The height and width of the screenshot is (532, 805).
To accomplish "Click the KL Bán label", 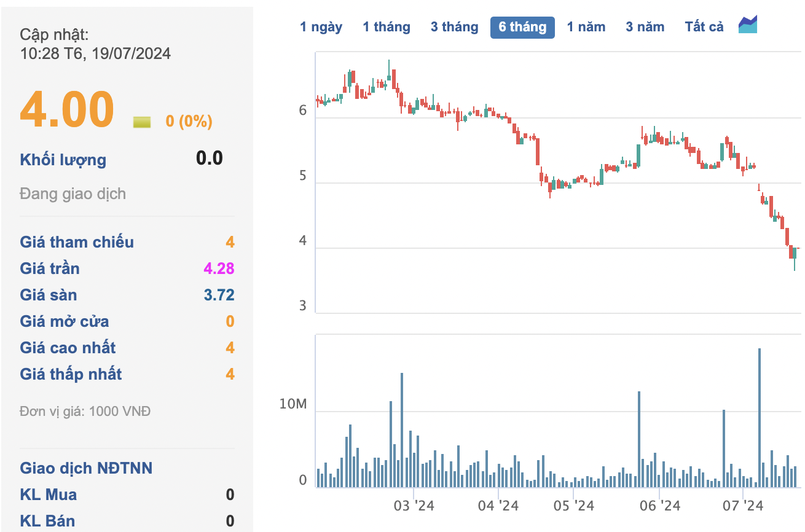I will 47,521.
